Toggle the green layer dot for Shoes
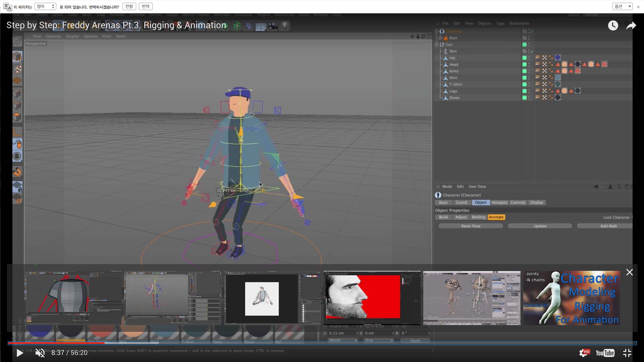Viewport: 644px width, 362px height. (x=524, y=98)
